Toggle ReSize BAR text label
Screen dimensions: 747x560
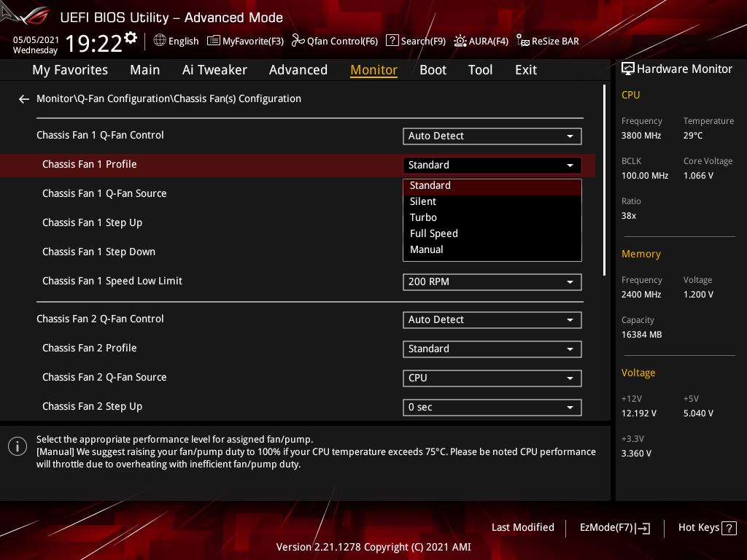[555, 42]
